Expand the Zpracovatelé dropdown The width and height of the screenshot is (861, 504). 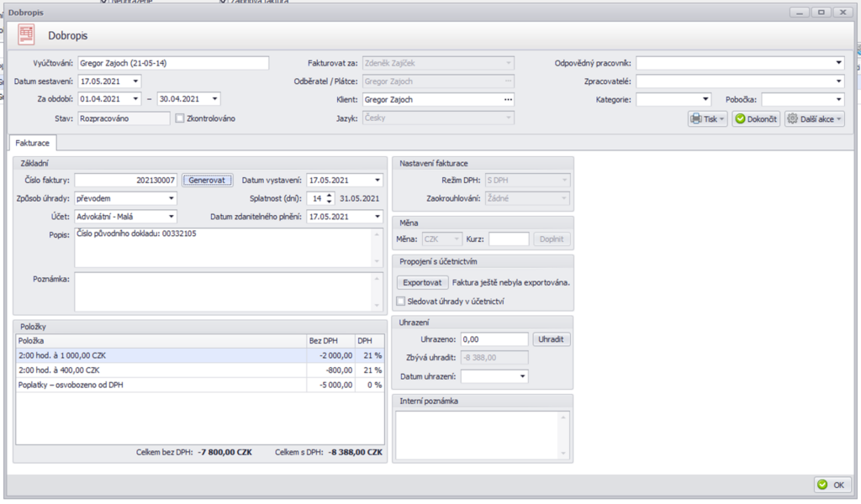click(838, 81)
